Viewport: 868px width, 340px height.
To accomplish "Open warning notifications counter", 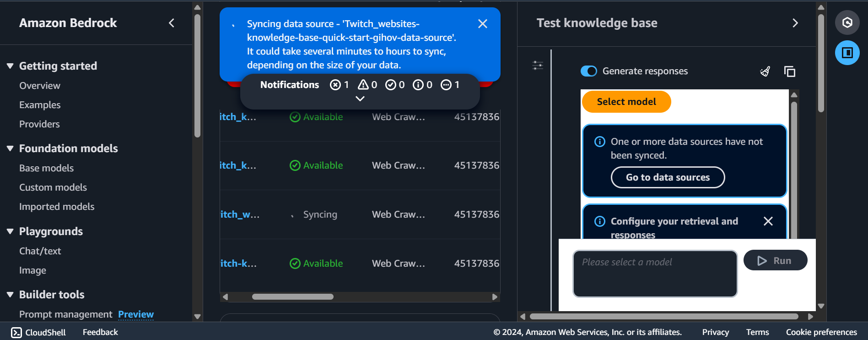I will click(367, 85).
